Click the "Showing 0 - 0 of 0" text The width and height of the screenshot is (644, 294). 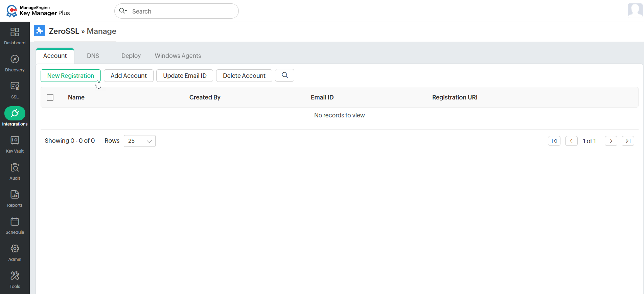[x=70, y=141]
